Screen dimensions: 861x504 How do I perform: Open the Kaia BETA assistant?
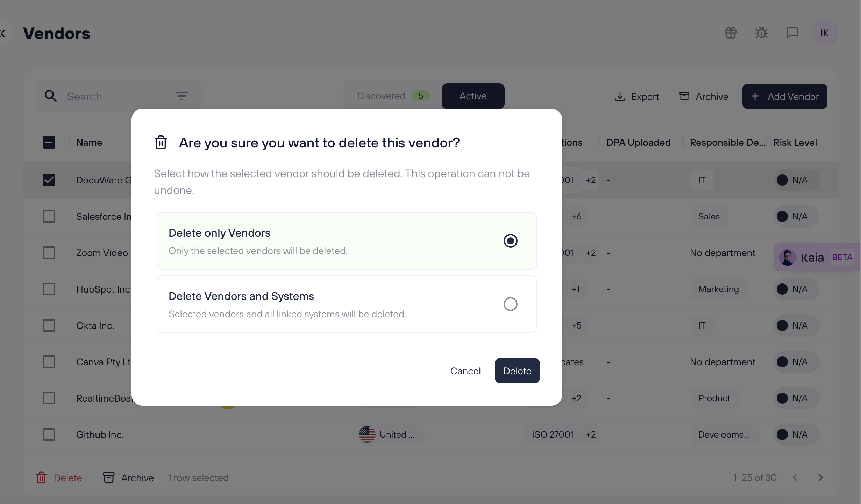(x=817, y=257)
